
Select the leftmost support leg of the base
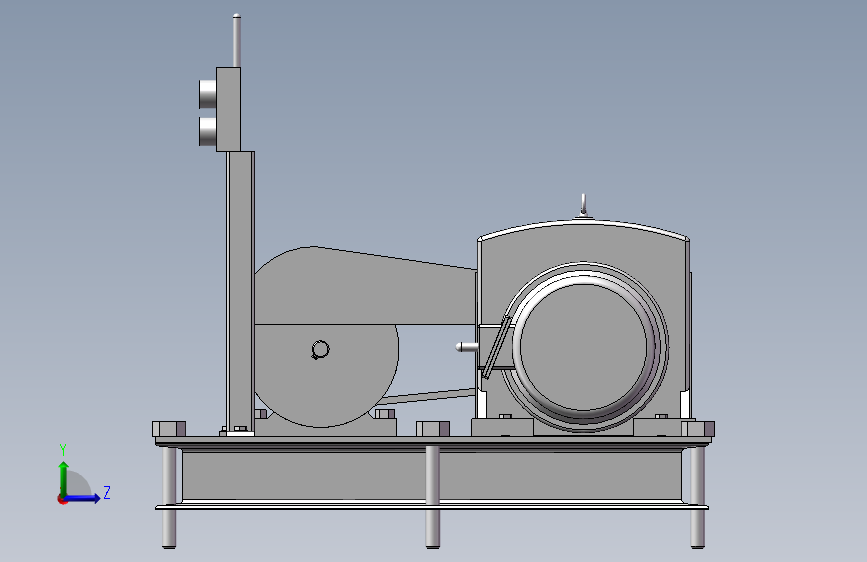coord(169,497)
